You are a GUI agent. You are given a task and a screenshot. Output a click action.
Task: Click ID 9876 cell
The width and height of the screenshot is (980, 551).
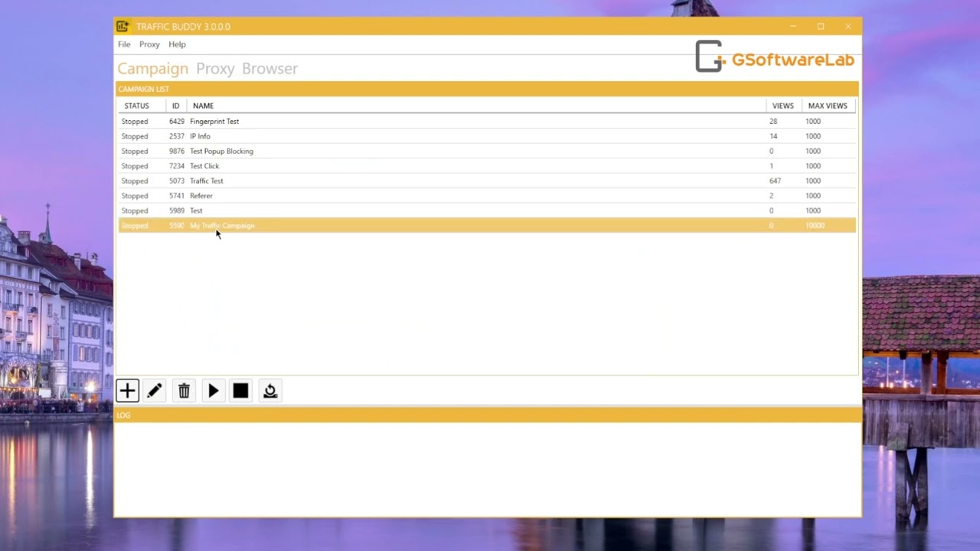[177, 152]
